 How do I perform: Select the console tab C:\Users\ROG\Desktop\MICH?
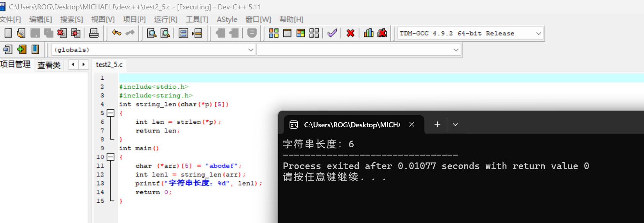point(352,125)
